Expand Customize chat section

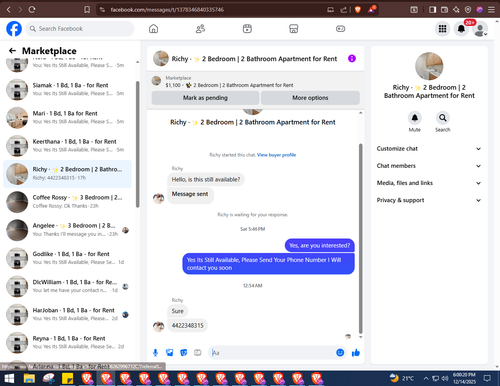[x=429, y=149]
